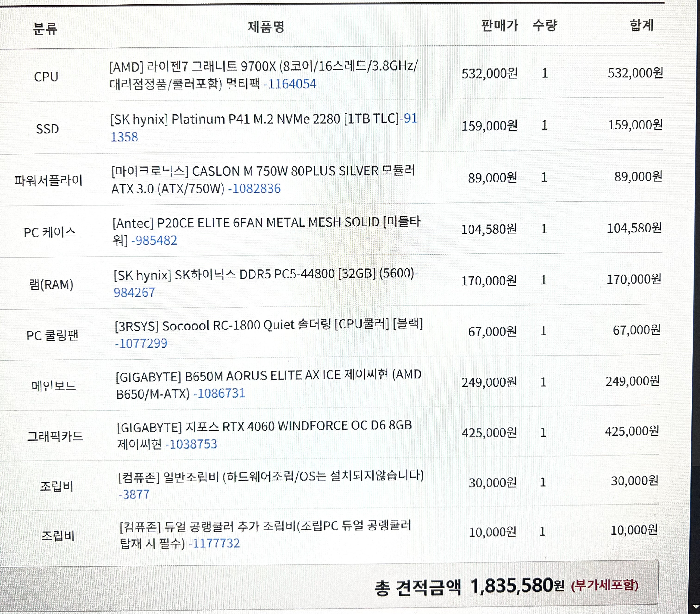Click the CPU row quantity 1
The width and height of the screenshot is (700, 614).
click(x=545, y=73)
